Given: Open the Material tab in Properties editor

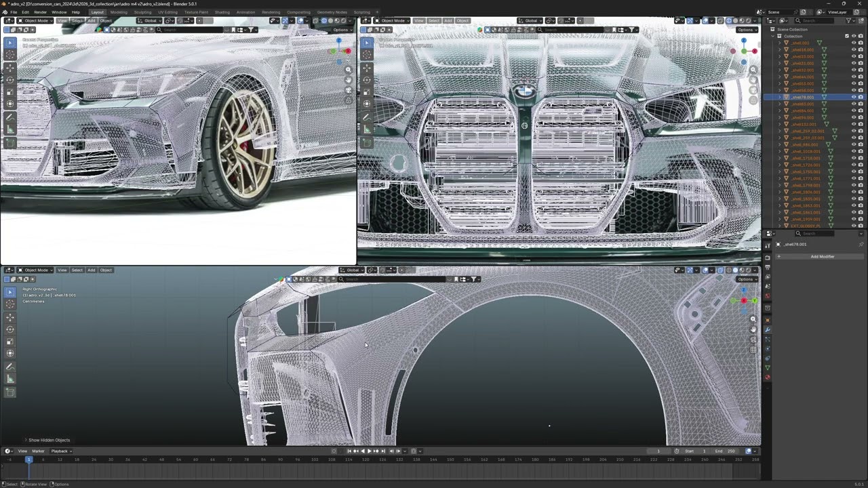Looking at the screenshot, I should point(768,378).
